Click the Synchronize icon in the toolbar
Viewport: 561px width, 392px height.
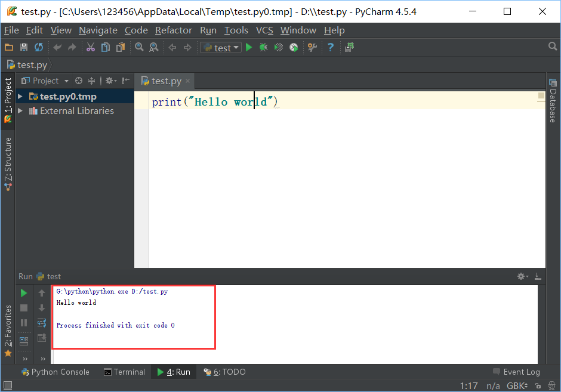[x=39, y=47]
